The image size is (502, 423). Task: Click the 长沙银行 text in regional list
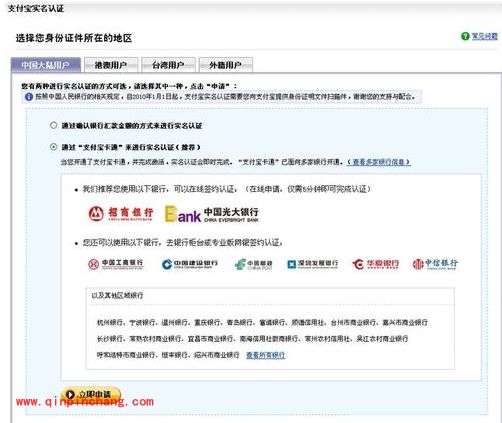[x=110, y=339]
